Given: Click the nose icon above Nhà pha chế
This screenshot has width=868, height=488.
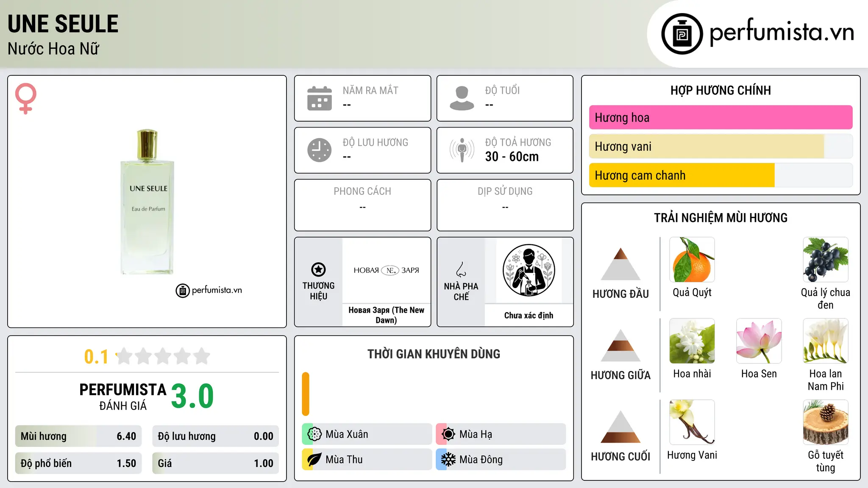Looking at the screenshot, I should point(461,269).
